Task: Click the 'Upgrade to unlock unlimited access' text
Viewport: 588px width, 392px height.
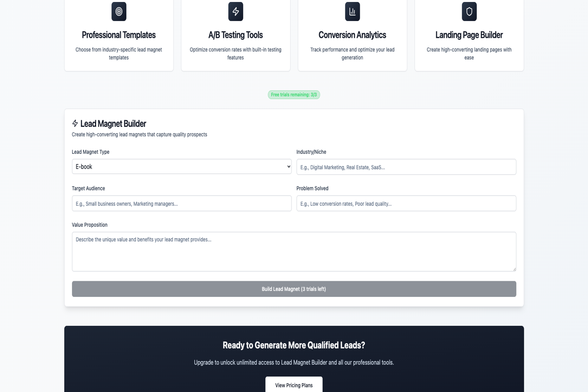Action: pyautogui.click(x=294, y=363)
